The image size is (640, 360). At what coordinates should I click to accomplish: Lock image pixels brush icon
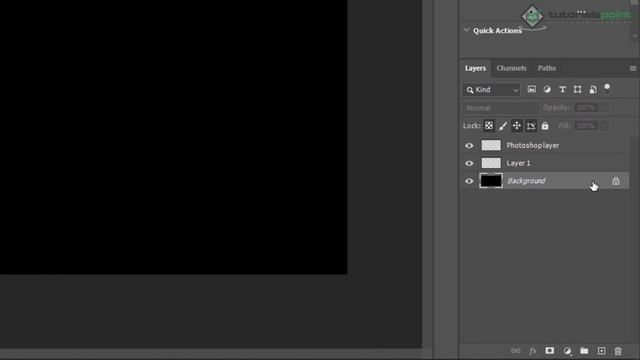[x=503, y=126]
